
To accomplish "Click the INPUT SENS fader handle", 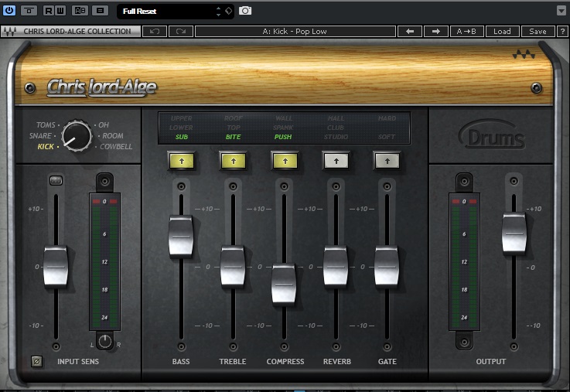I will [56, 268].
